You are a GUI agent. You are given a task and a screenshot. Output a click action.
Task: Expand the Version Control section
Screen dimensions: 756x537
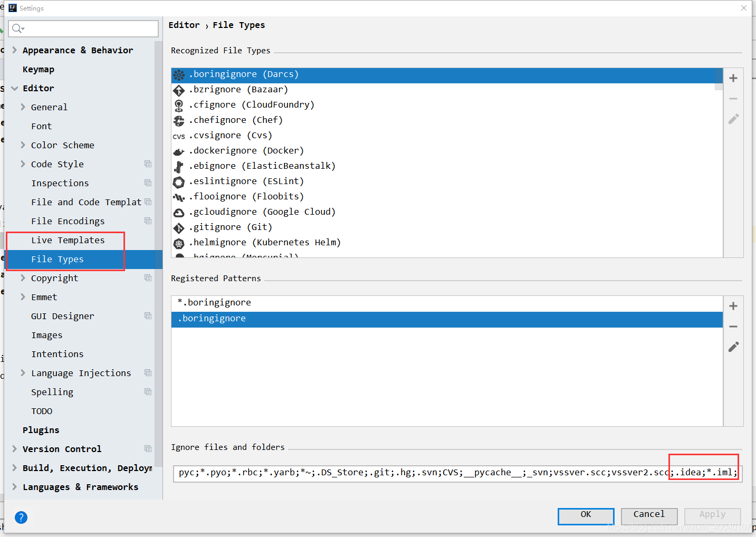(14, 449)
